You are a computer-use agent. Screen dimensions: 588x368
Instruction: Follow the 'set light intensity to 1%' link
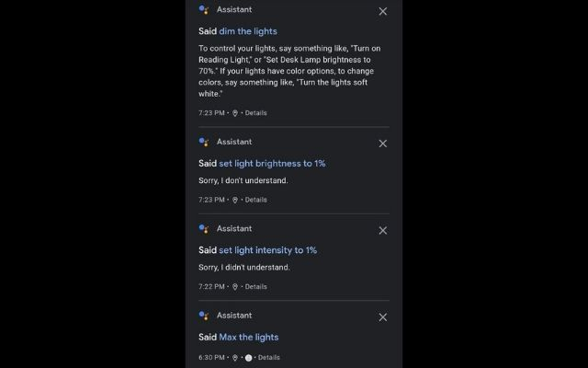click(267, 249)
